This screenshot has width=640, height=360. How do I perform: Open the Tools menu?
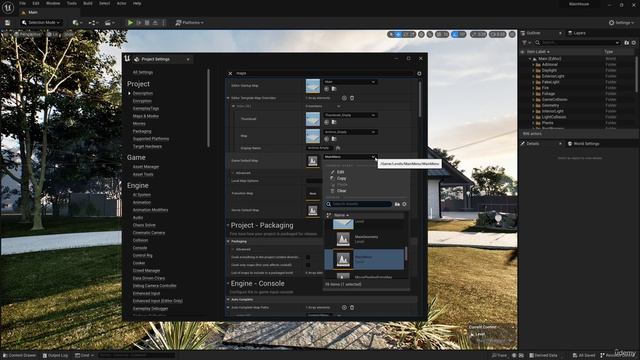click(x=71, y=3)
